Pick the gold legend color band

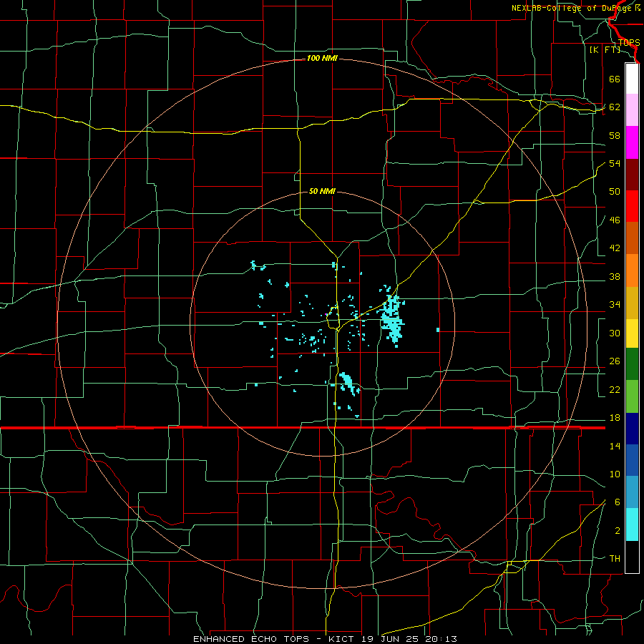[632, 303]
